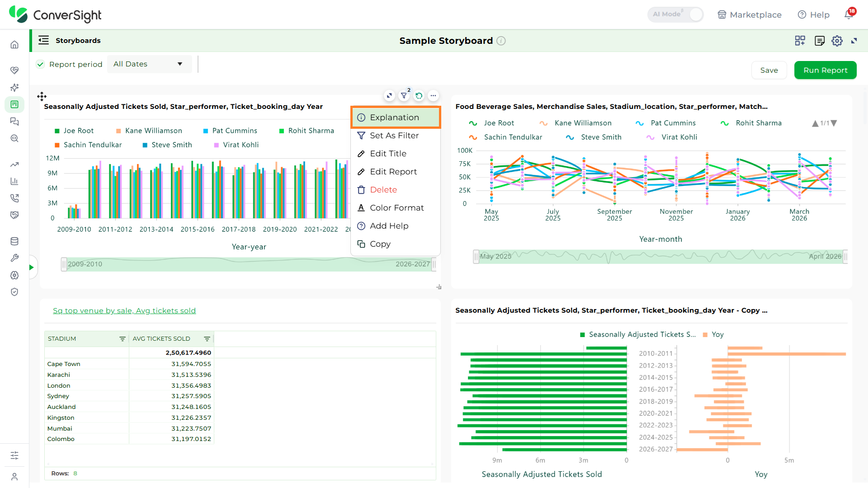Choose Color Format menu option
The height and width of the screenshot is (488, 868).
(x=395, y=208)
